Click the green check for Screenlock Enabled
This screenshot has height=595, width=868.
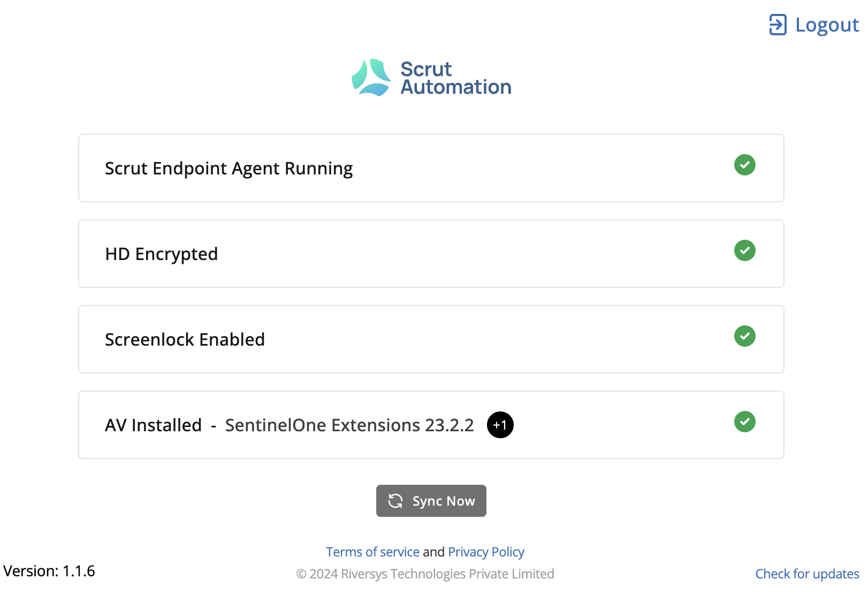744,336
